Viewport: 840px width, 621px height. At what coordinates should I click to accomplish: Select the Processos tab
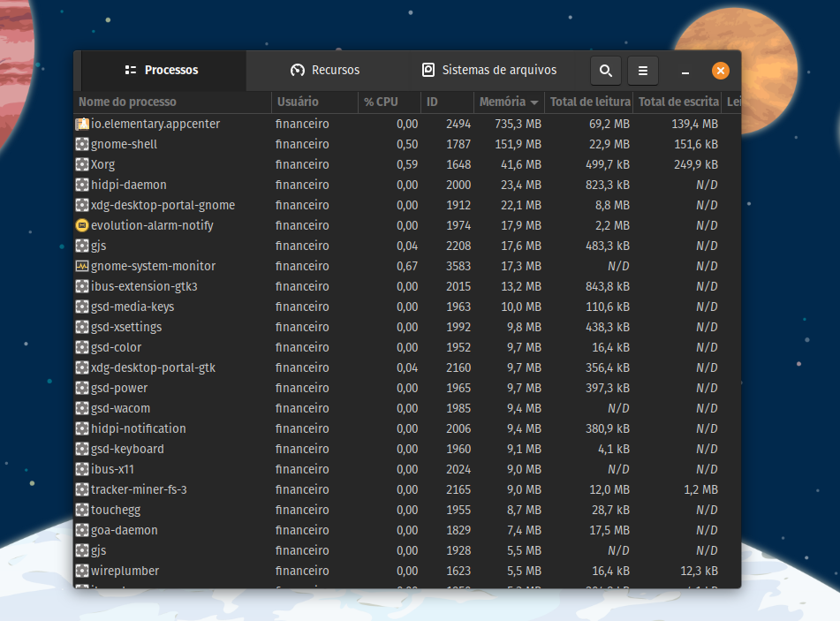[162, 71]
